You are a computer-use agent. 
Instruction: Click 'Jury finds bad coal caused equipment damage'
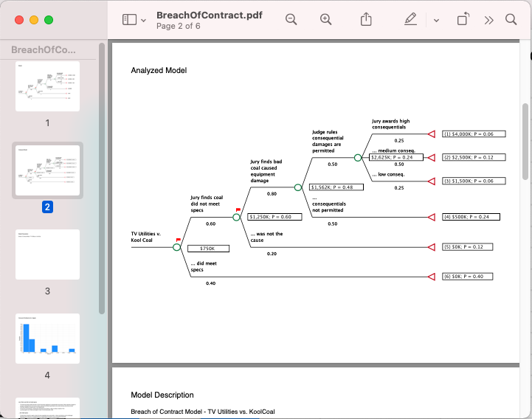[x=266, y=171]
